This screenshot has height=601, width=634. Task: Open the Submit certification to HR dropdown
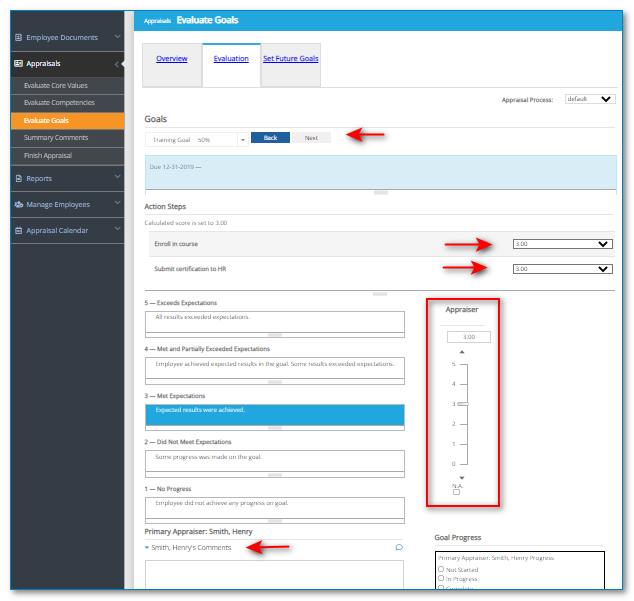click(x=561, y=268)
